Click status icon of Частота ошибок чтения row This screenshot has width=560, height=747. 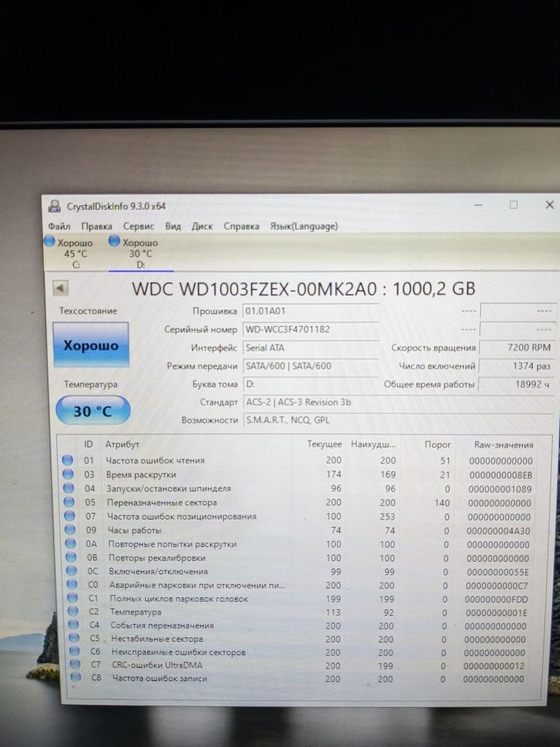67,460
